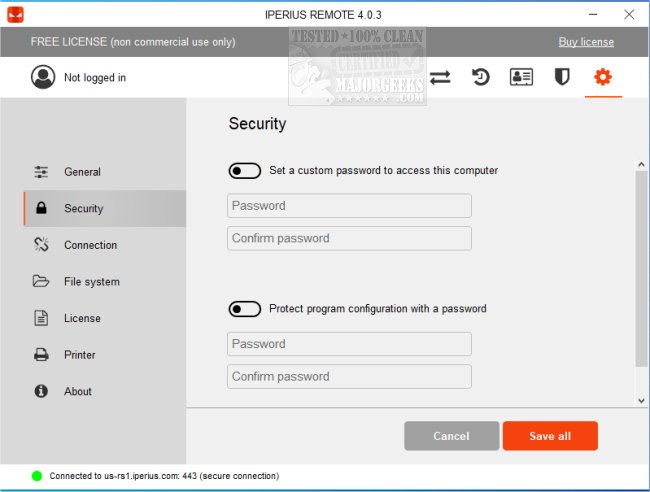Open the Printer settings section
The image size is (650, 492).
(x=80, y=355)
